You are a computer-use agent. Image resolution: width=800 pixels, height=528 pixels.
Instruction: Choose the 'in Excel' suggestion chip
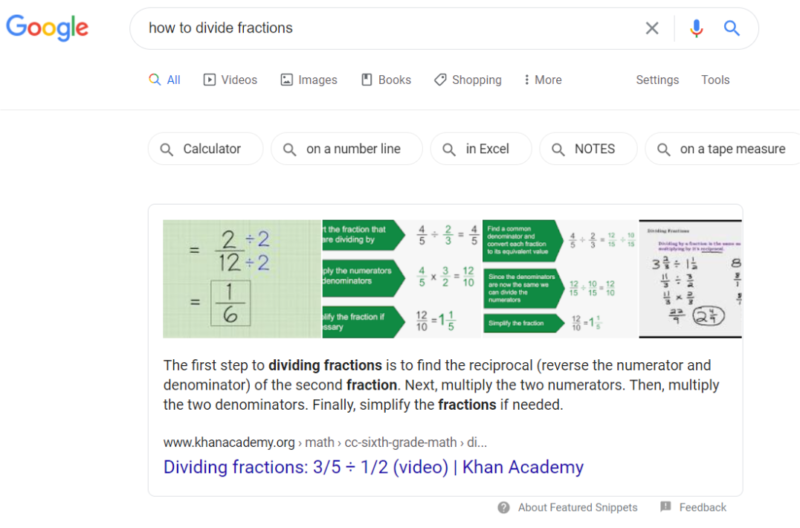[x=481, y=149]
